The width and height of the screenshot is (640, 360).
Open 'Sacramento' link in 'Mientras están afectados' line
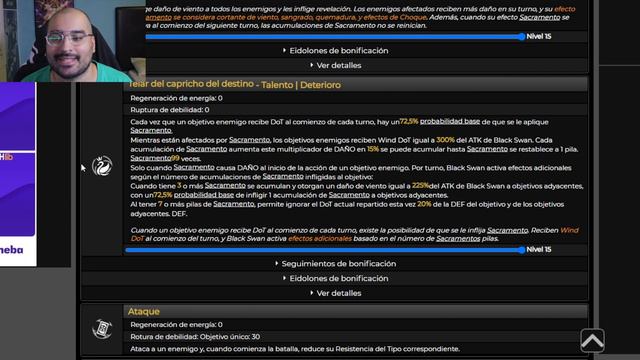249,140
